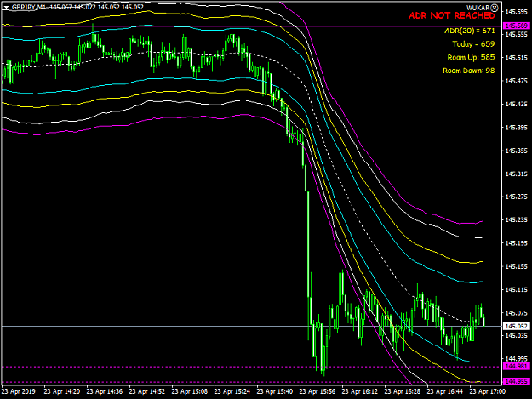The image size is (532, 399).
Task: Click the '23 Apr 2019' time axis label
Action: [19, 391]
